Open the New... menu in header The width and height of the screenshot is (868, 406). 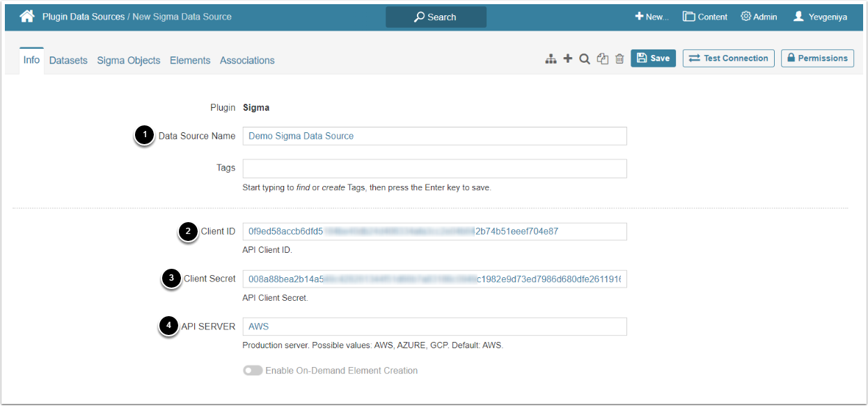pyautogui.click(x=652, y=17)
